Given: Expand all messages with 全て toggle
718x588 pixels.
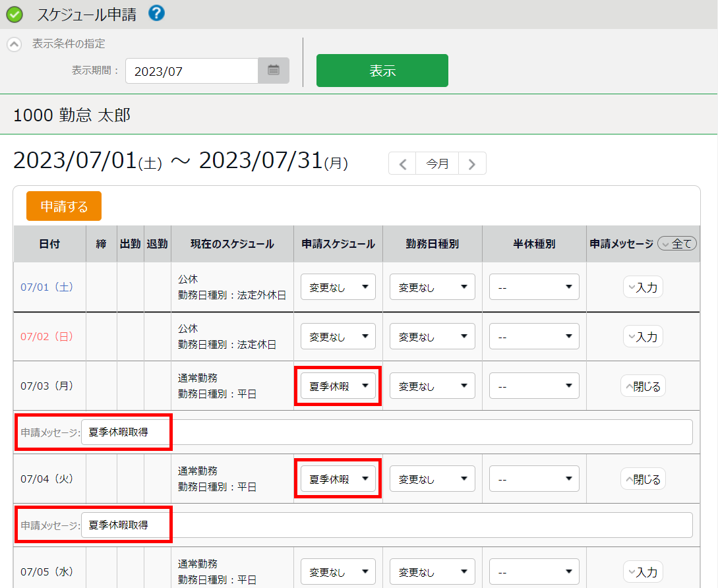Looking at the screenshot, I should pos(677,244).
